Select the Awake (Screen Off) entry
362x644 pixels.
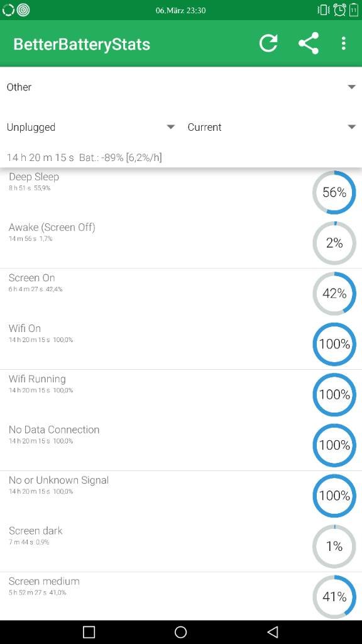[181, 243]
